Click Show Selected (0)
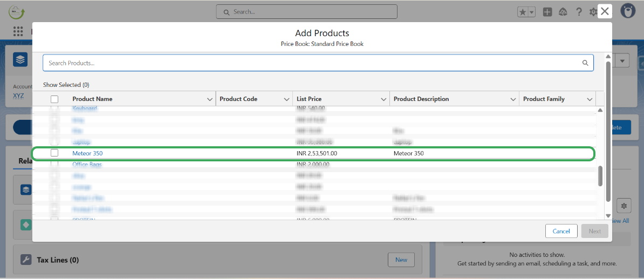The image size is (644, 279). pos(66,85)
